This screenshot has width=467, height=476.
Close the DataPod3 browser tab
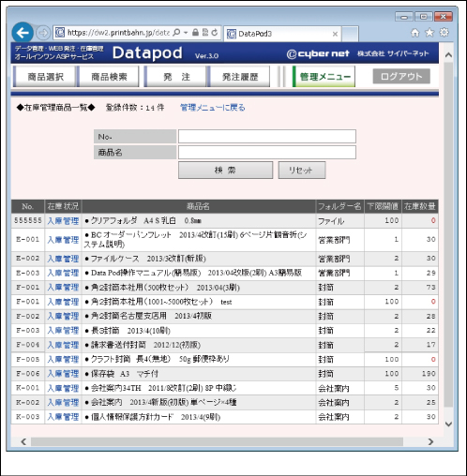click(x=335, y=34)
